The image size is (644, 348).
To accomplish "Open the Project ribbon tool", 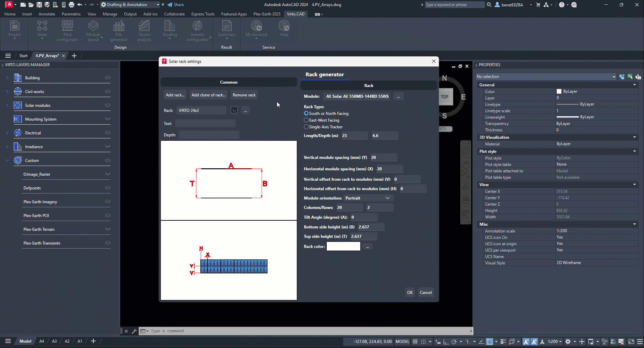I will 14,30.
